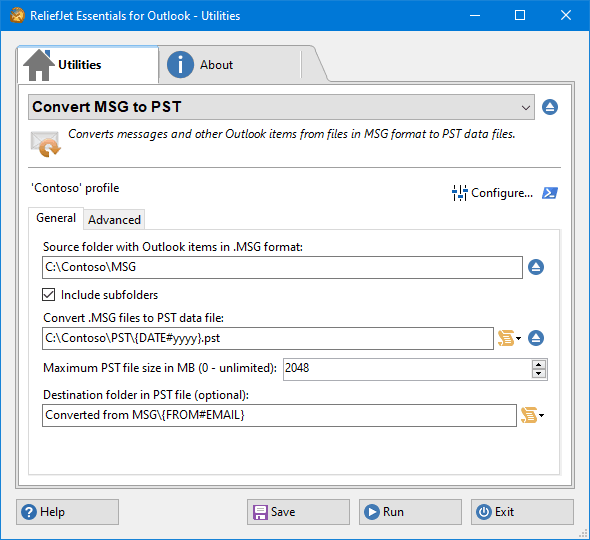The image size is (590, 540).
Task: Open macro script menu for PST file path
Action: pyautogui.click(x=509, y=338)
